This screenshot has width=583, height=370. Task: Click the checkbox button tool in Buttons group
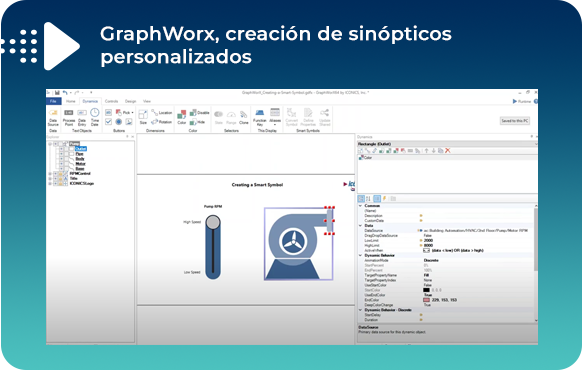pyautogui.click(x=108, y=122)
